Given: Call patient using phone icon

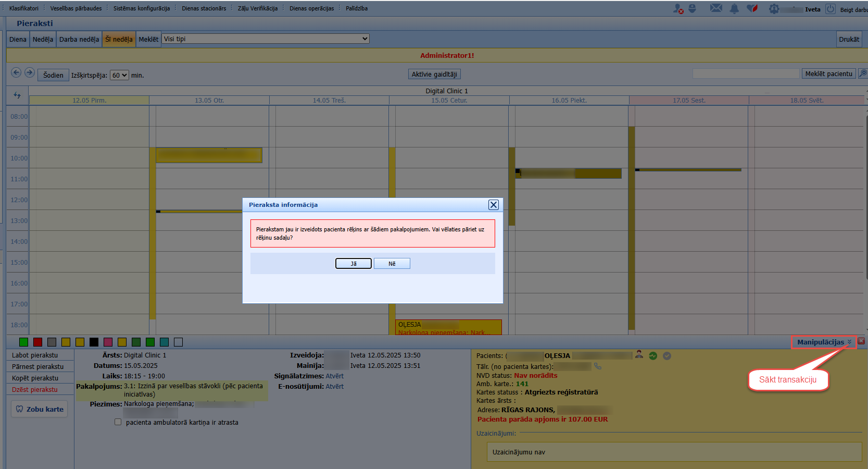Looking at the screenshot, I should (x=598, y=366).
